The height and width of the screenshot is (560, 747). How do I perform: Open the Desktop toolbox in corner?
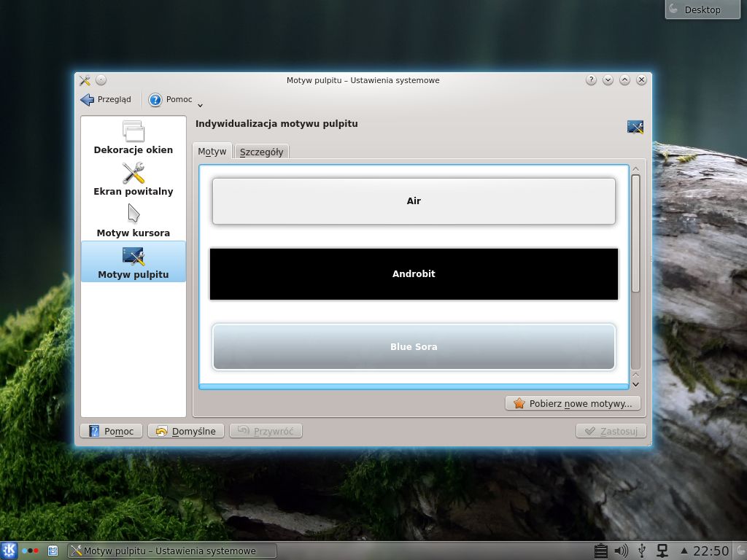click(x=703, y=9)
